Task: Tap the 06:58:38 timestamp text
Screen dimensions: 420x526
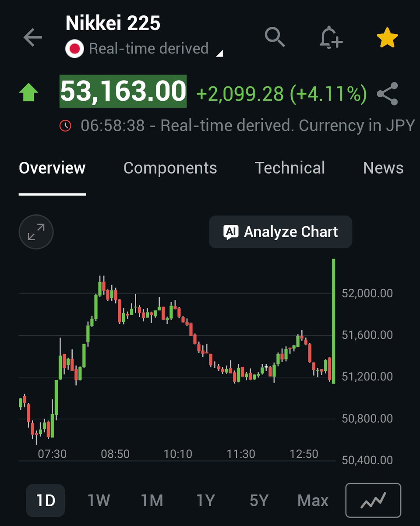Action: click(113, 126)
